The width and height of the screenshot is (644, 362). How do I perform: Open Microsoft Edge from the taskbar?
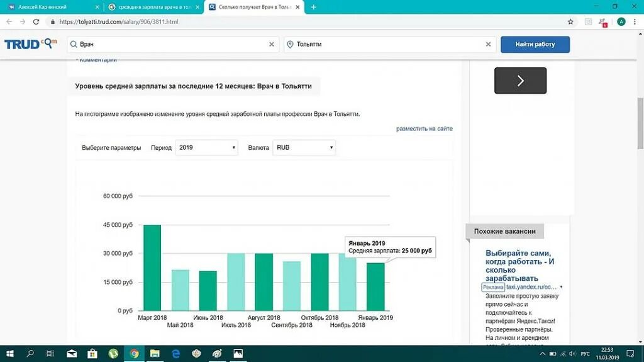(176, 354)
